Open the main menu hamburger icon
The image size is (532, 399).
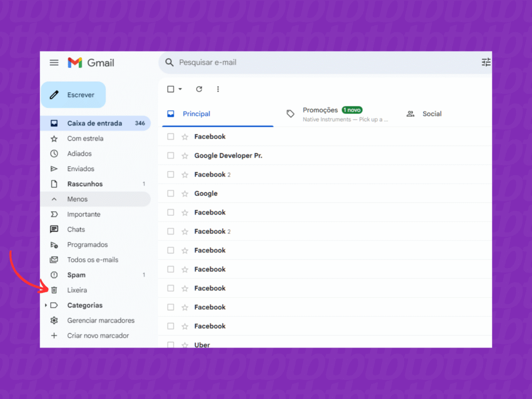(x=54, y=63)
